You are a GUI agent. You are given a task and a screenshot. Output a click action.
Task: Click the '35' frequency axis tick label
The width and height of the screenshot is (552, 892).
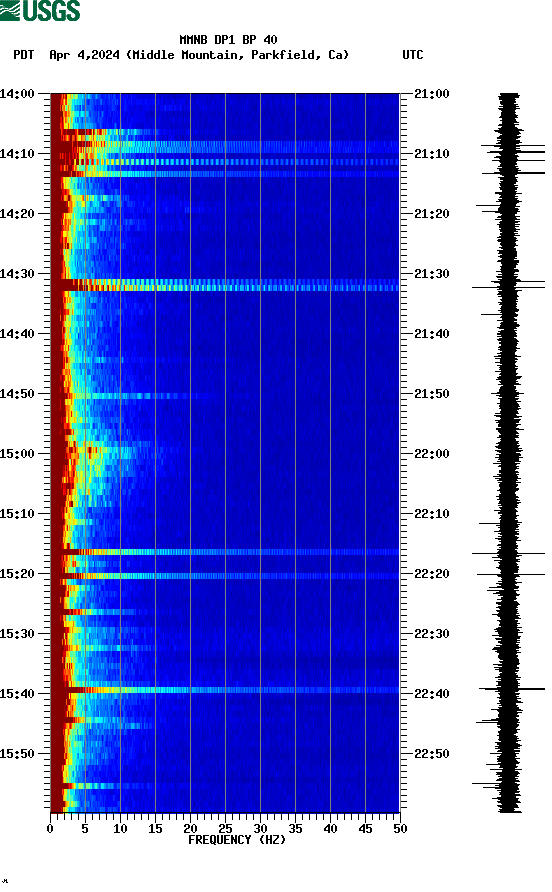295,829
